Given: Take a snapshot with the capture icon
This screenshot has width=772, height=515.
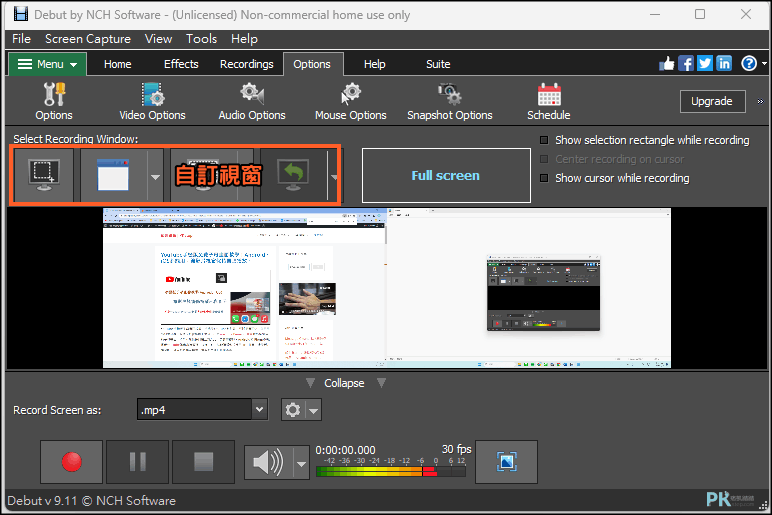Looking at the screenshot, I should click(x=506, y=462).
